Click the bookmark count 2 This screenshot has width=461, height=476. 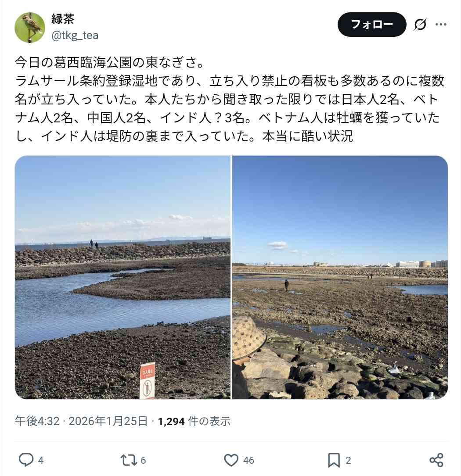tap(348, 460)
